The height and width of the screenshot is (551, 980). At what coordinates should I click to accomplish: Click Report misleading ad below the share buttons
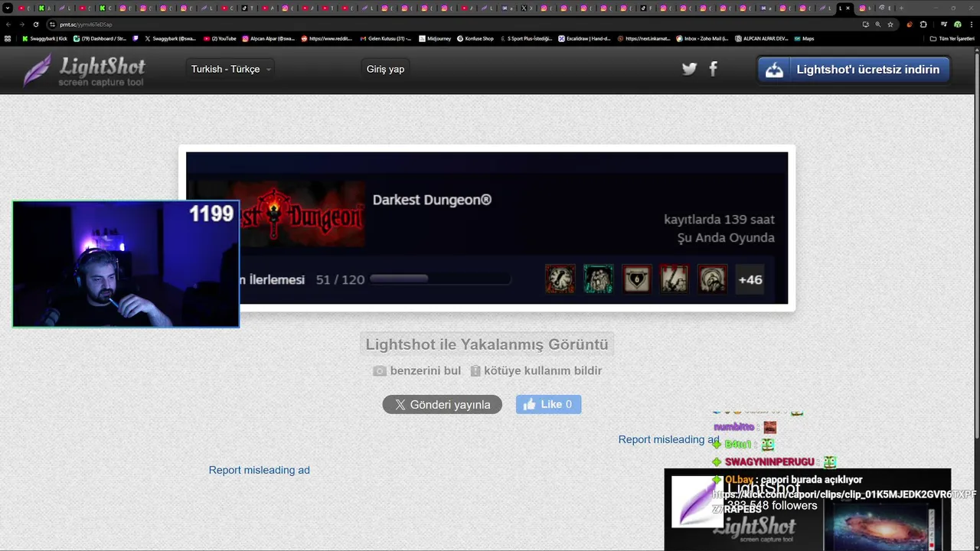260,470
